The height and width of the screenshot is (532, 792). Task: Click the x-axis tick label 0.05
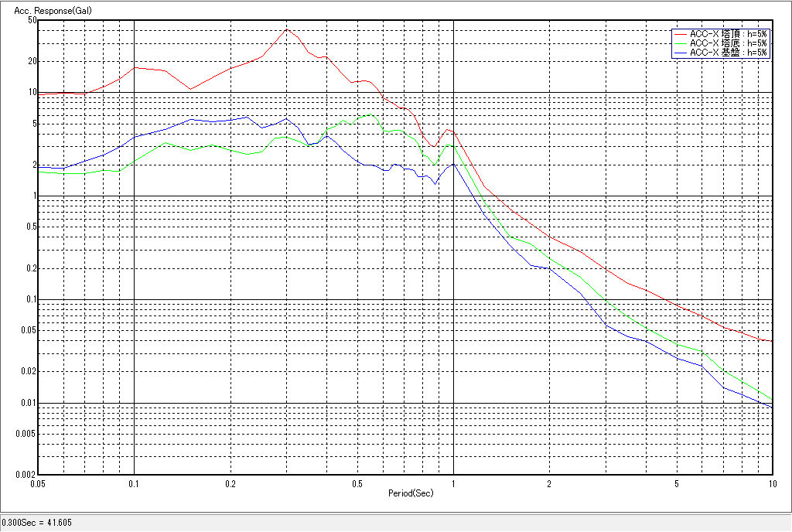point(39,484)
